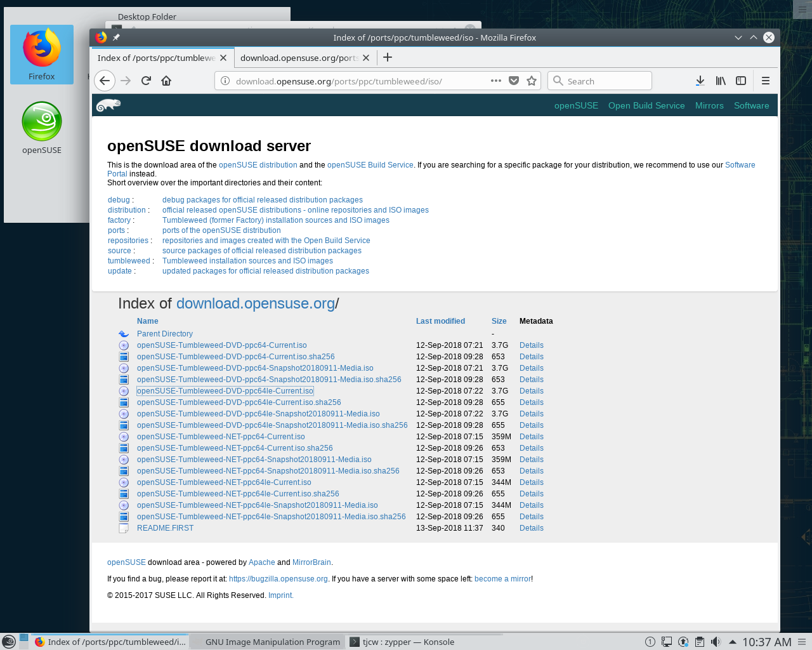
Task: Go to the Firefox home page icon
Action: 166,81
